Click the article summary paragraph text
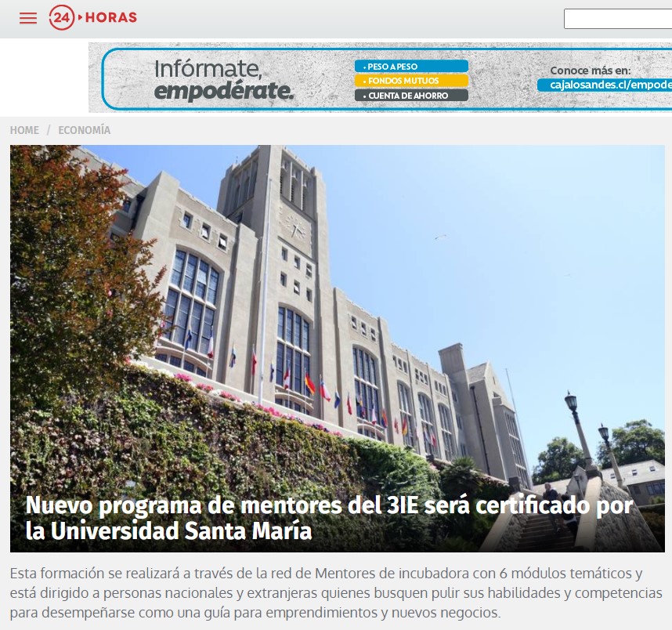 click(336, 592)
